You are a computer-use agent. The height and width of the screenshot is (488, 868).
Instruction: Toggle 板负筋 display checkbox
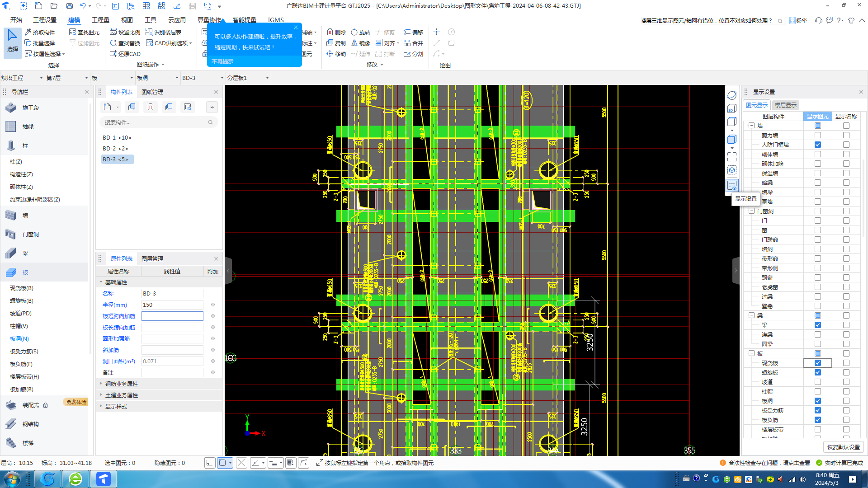click(818, 420)
